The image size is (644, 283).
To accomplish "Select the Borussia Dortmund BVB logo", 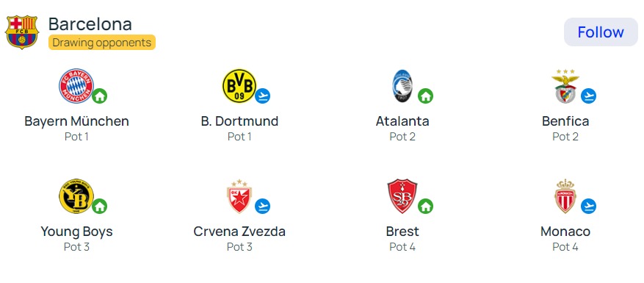I will point(239,86).
